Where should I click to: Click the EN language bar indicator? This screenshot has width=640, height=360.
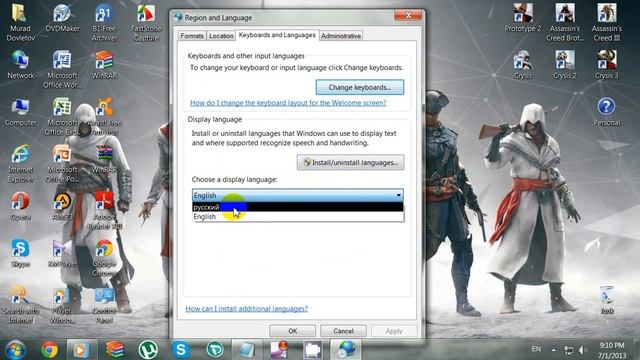pos(536,349)
